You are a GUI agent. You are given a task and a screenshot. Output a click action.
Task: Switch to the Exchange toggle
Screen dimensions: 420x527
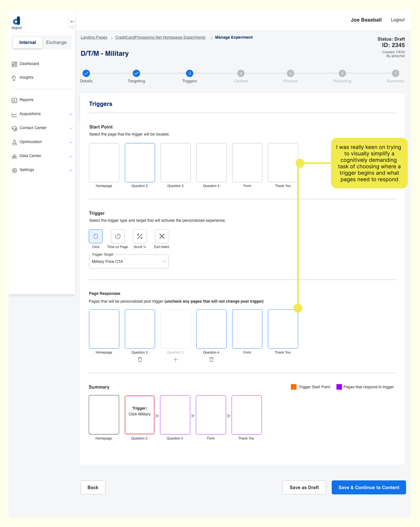[56, 42]
